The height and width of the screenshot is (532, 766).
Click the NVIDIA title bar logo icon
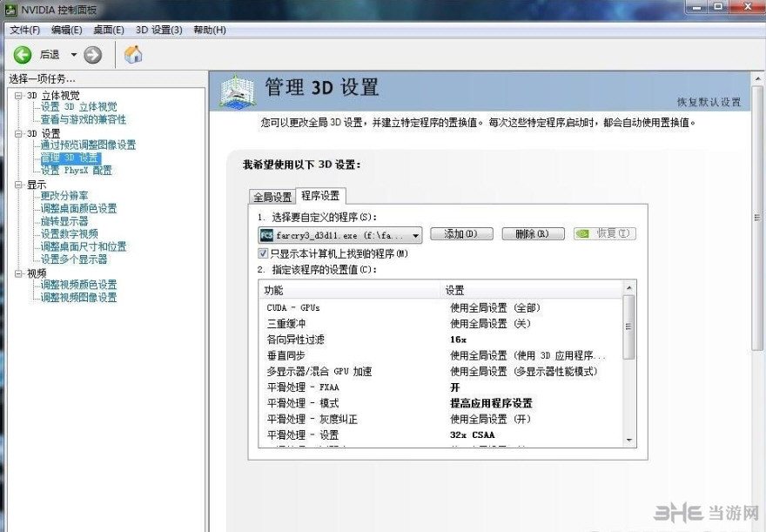[x=10, y=10]
